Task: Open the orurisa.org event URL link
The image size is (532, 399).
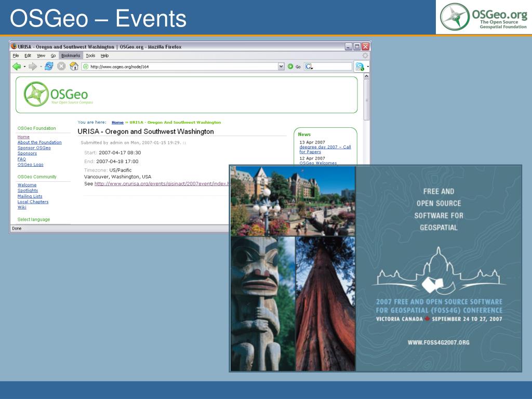Action: [162, 183]
